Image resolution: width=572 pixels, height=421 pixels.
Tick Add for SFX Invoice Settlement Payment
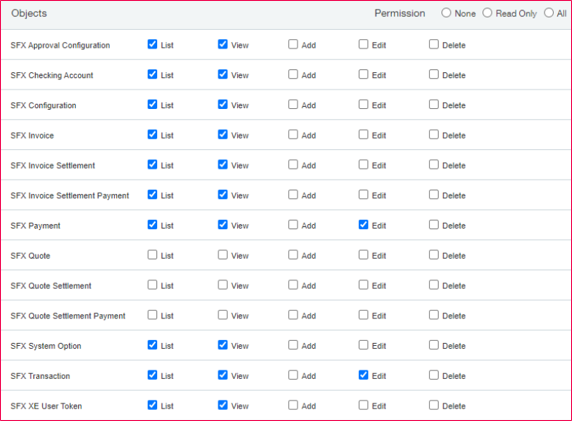coord(293,195)
